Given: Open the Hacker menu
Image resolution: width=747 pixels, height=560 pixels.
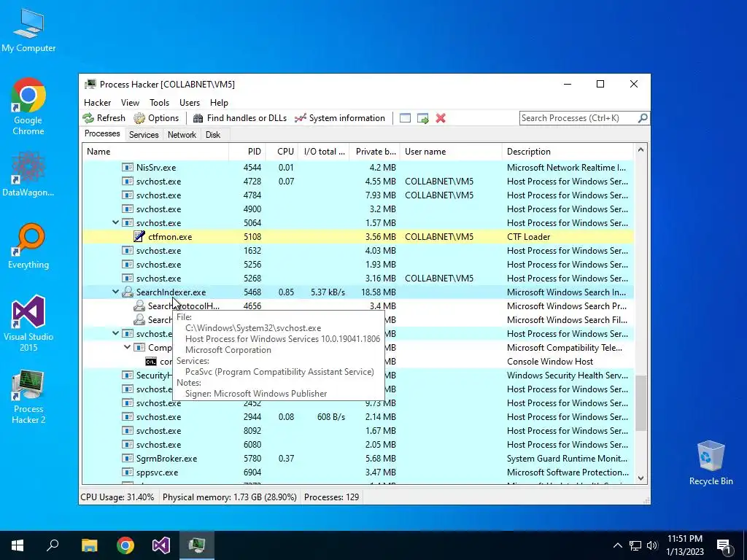Looking at the screenshot, I should click(97, 103).
